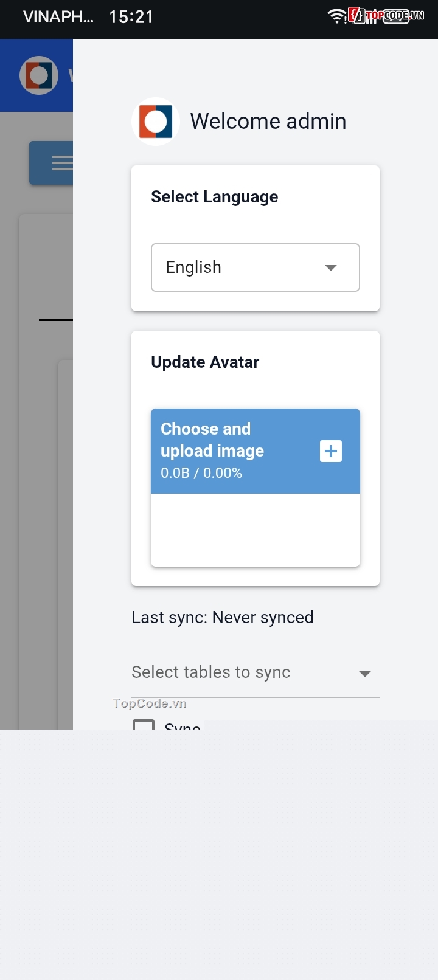This screenshot has height=980, width=438.
Task: Tap the Welcome admin title
Action: (x=268, y=122)
